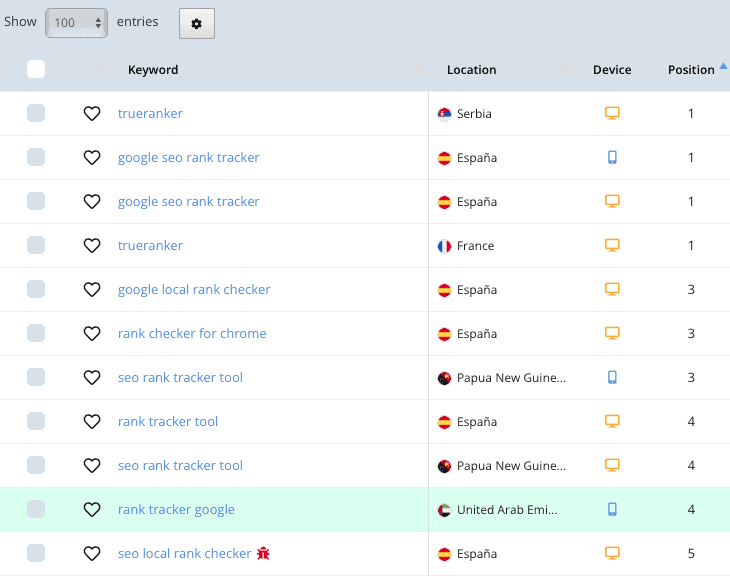
Task: Click Serbia flag icon
Action: coord(444,114)
